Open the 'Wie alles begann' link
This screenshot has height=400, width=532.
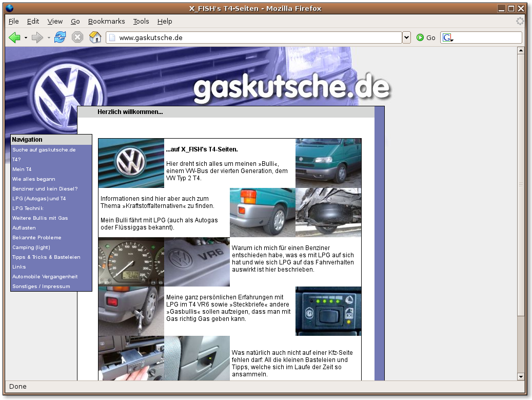tap(33, 179)
